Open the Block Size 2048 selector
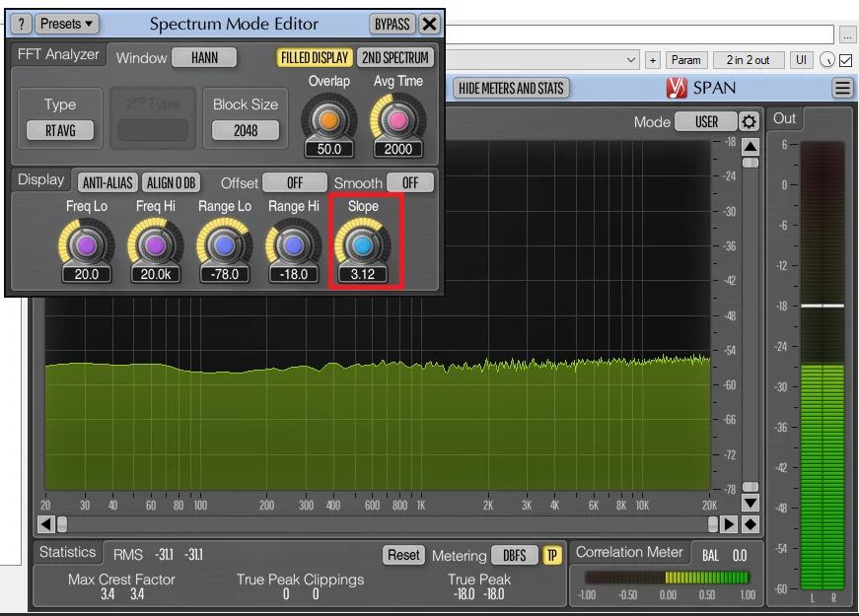859x616 pixels. point(246,130)
